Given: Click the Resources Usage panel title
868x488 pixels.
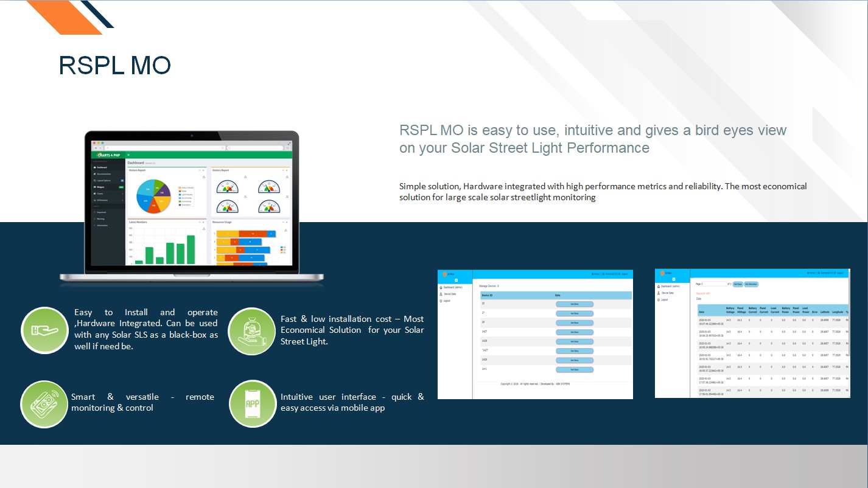Looking at the screenshot, I should click(222, 222).
